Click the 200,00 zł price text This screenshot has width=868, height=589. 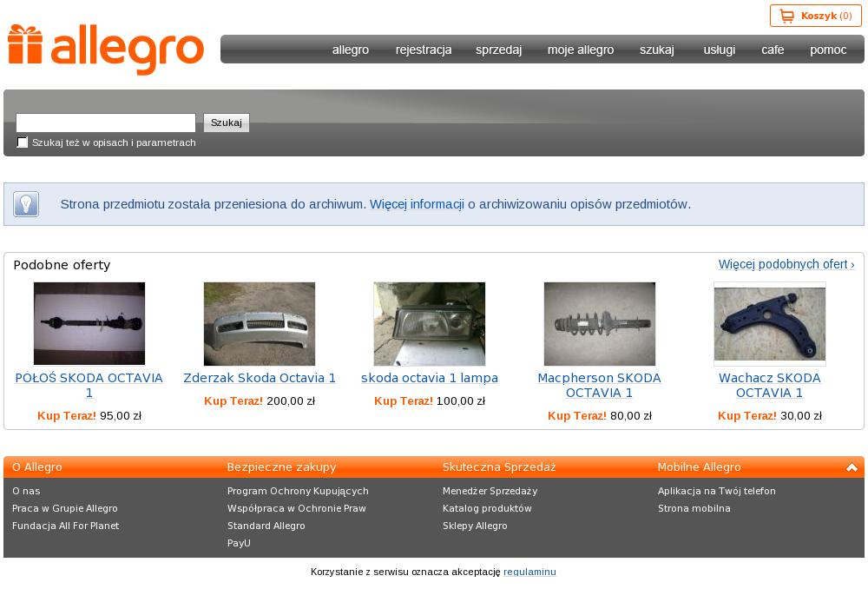291,401
